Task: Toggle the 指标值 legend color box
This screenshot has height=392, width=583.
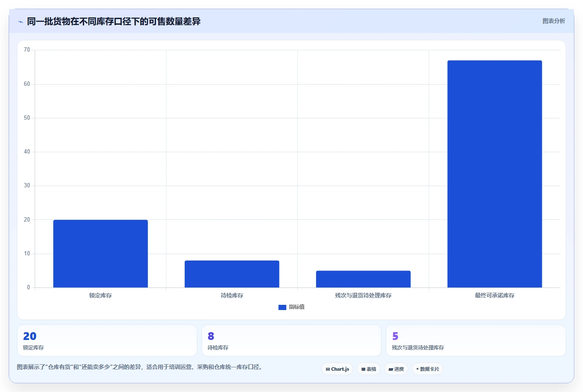Action: (282, 307)
